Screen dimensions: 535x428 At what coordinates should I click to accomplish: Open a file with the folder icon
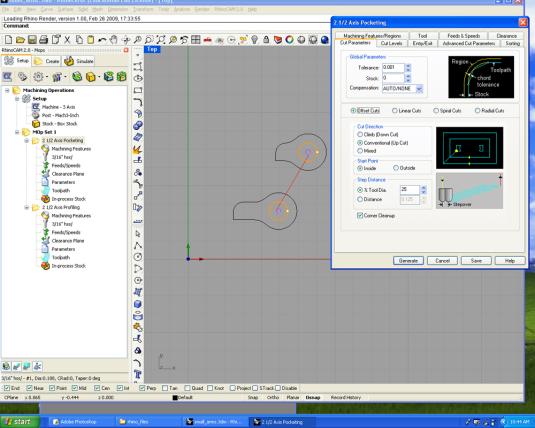pyautogui.click(x=20, y=40)
